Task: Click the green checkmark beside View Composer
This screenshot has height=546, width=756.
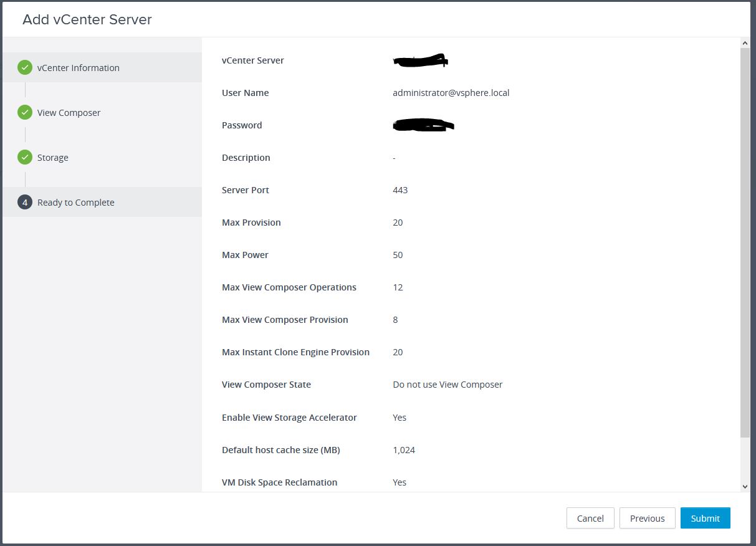Action: pyautogui.click(x=25, y=112)
